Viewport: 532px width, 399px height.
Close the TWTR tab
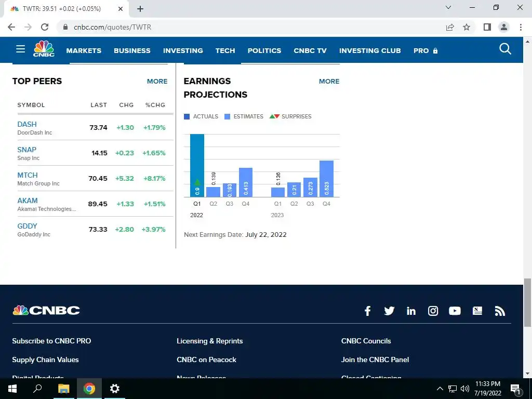[x=121, y=9]
